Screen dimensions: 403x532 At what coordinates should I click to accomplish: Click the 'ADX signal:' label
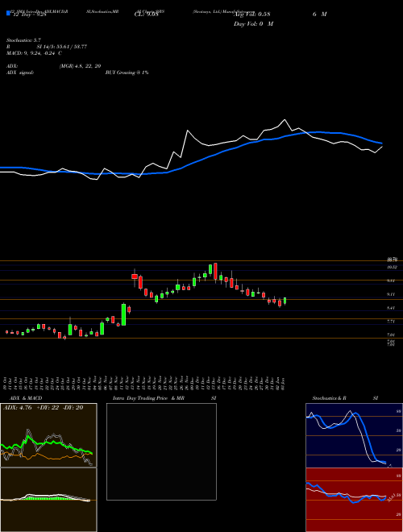click(20, 73)
